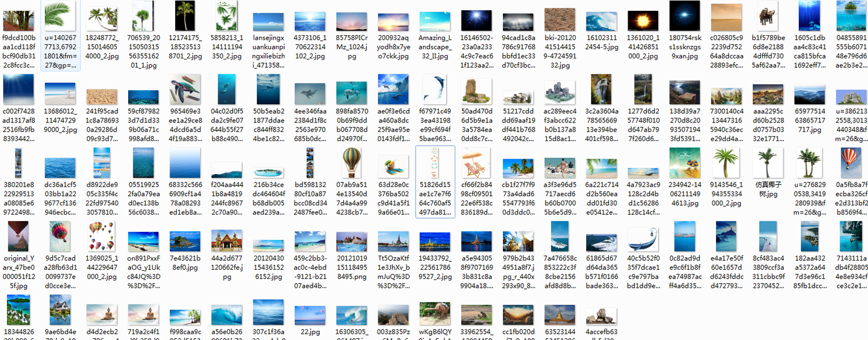
Task: Click file name starting 51826d15
Action: coord(435,198)
